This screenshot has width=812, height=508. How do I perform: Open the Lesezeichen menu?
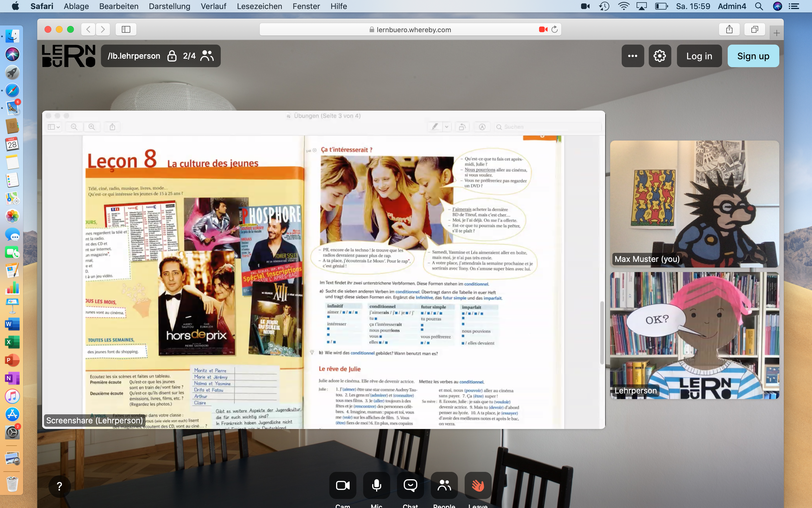click(x=259, y=6)
